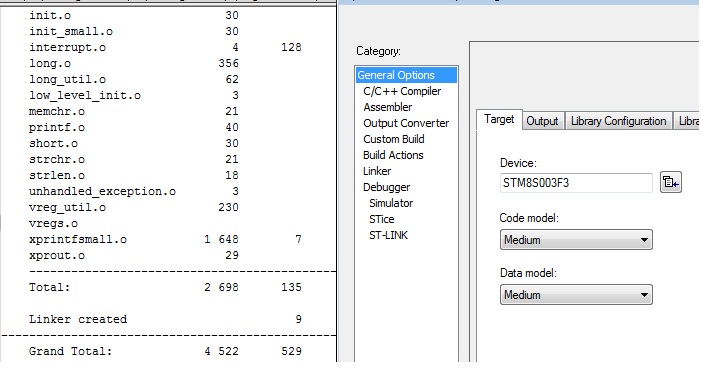Select ST-LINK under Debugger
Screen dimensions: 701x384
click(x=388, y=235)
